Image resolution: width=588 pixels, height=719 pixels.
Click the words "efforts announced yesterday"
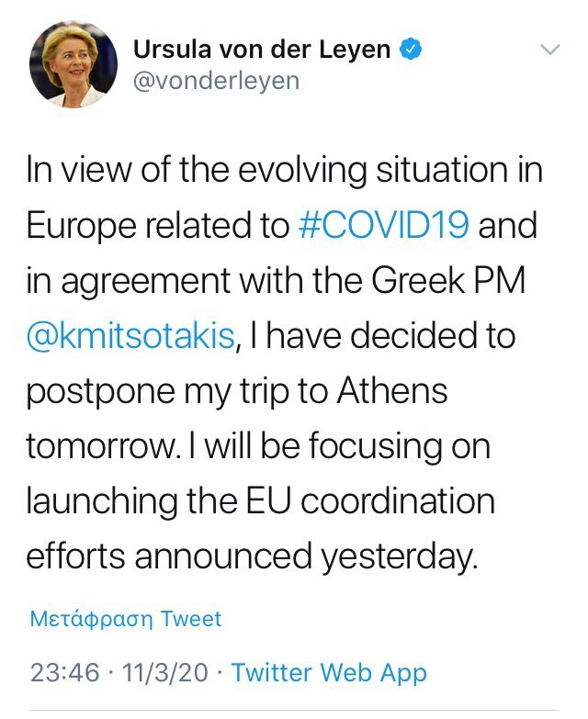point(253,556)
